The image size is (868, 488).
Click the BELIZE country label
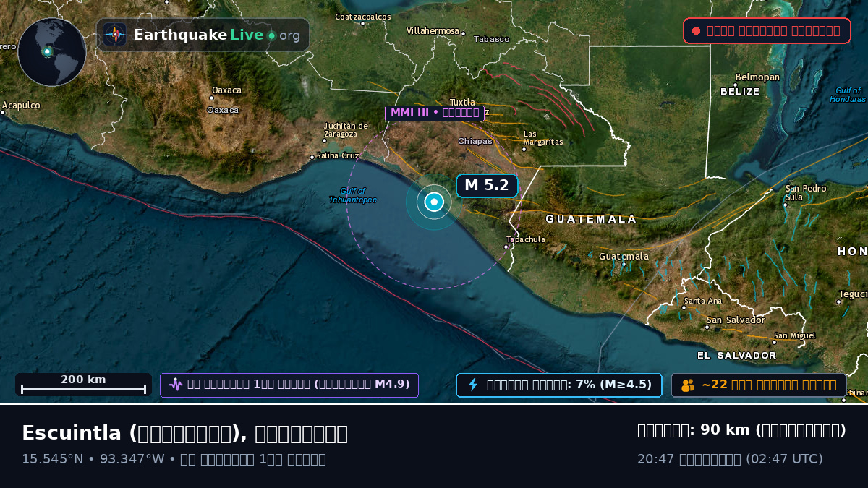pos(740,92)
